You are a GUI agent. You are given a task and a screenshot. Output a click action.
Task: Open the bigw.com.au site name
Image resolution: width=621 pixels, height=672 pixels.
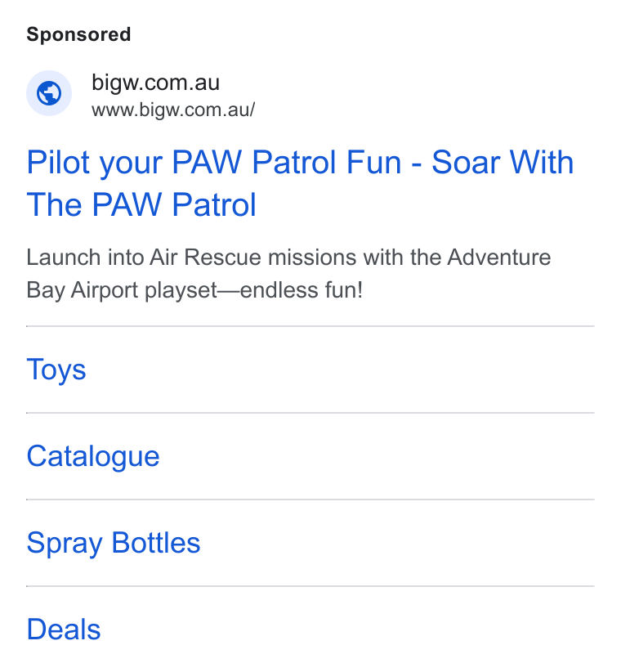(x=155, y=82)
